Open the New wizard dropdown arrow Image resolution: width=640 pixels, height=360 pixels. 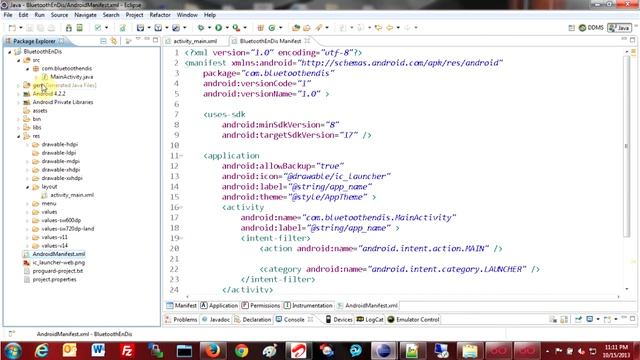point(21,28)
